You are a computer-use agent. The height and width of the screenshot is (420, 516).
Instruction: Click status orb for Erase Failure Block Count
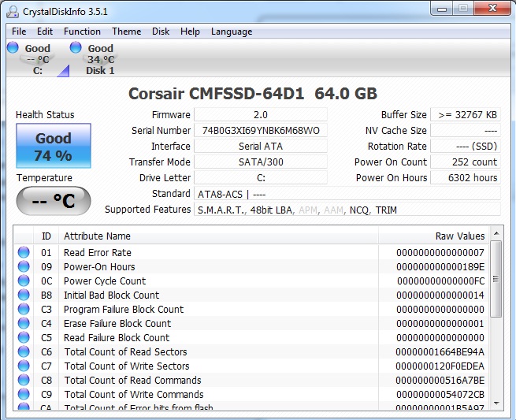tap(24, 323)
